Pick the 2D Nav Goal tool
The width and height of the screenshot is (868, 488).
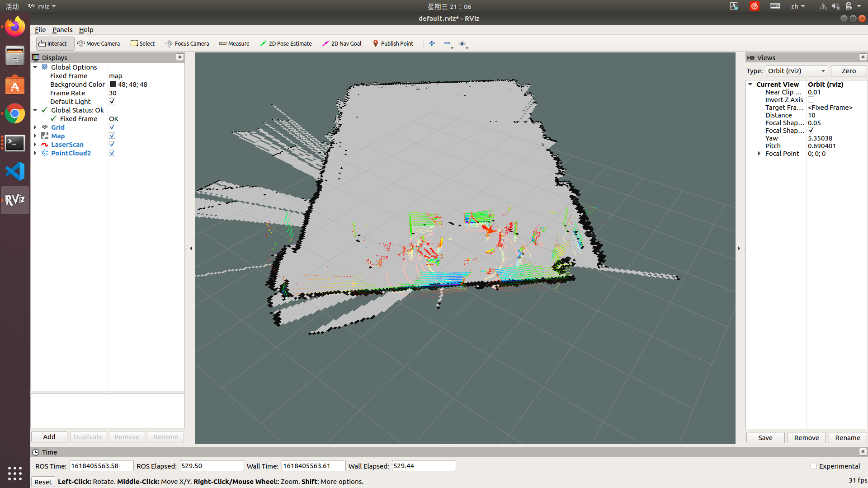[342, 43]
